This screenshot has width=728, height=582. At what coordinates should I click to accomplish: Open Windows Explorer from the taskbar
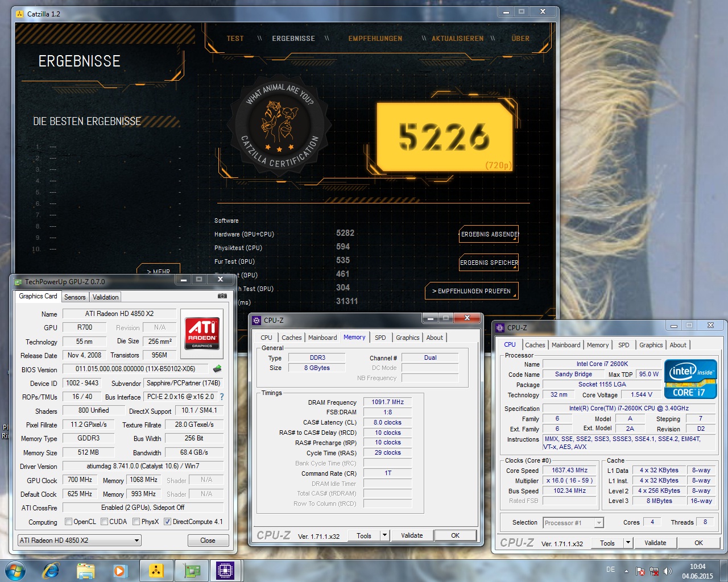click(85, 570)
